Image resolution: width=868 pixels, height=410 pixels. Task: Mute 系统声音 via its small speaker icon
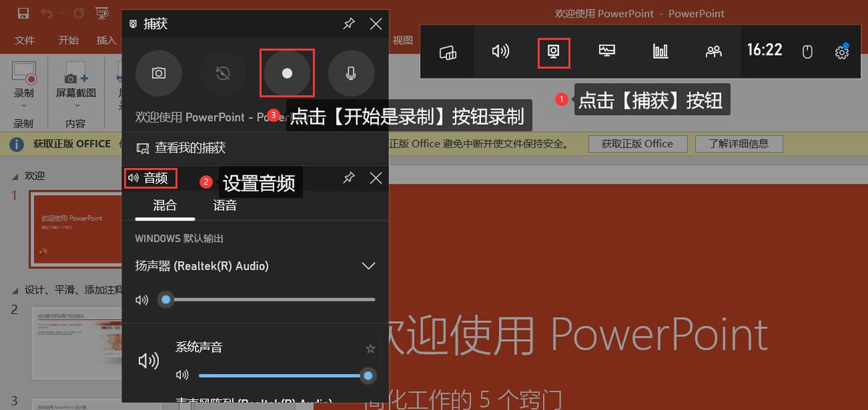[182, 375]
